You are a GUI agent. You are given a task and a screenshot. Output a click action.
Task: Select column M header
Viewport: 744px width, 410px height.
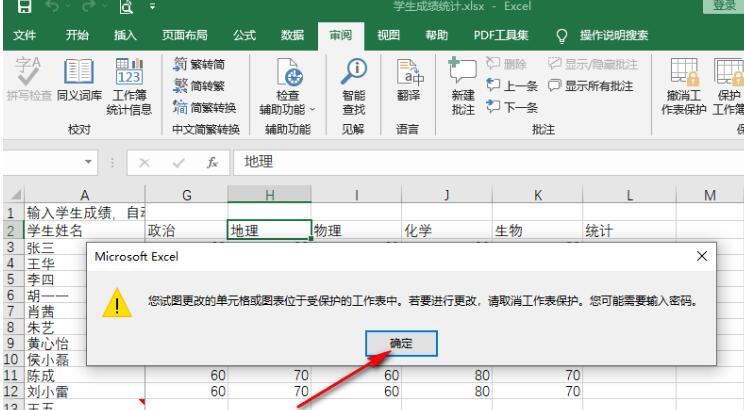click(710, 195)
